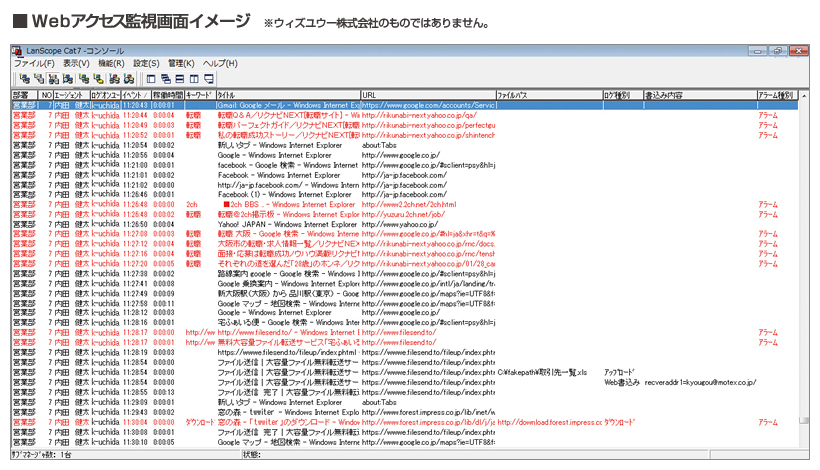Screen dimensions: 820x470
Task: Click the C:\fakepath\取引先一覧.xls file path cell
Action: [542, 372]
